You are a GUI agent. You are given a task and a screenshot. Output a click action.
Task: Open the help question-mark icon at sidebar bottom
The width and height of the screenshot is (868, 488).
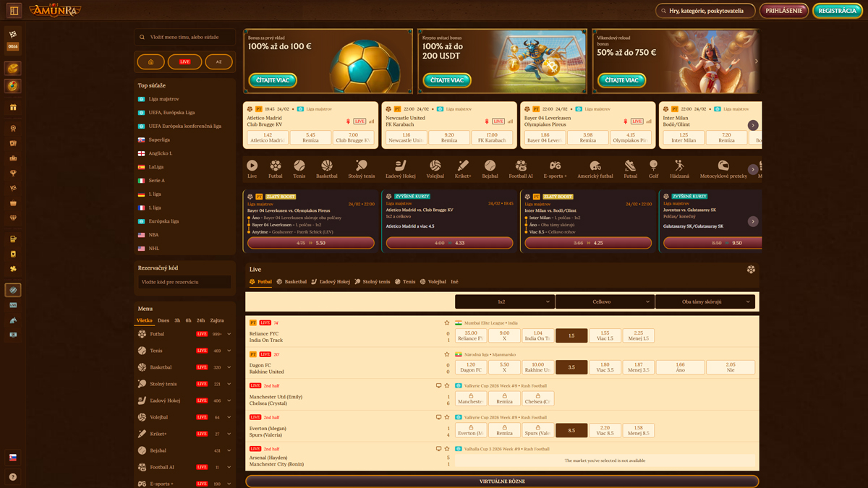[12, 476]
